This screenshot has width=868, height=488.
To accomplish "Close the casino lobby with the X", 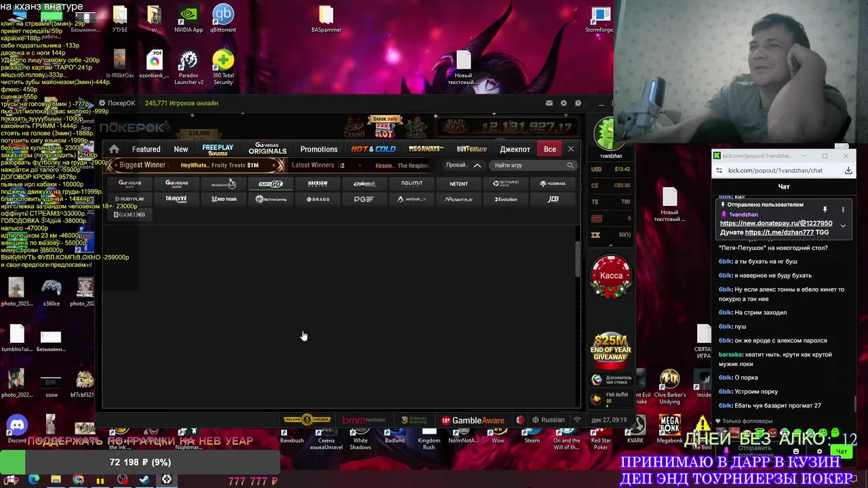I will pyautogui.click(x=571, y=148).
